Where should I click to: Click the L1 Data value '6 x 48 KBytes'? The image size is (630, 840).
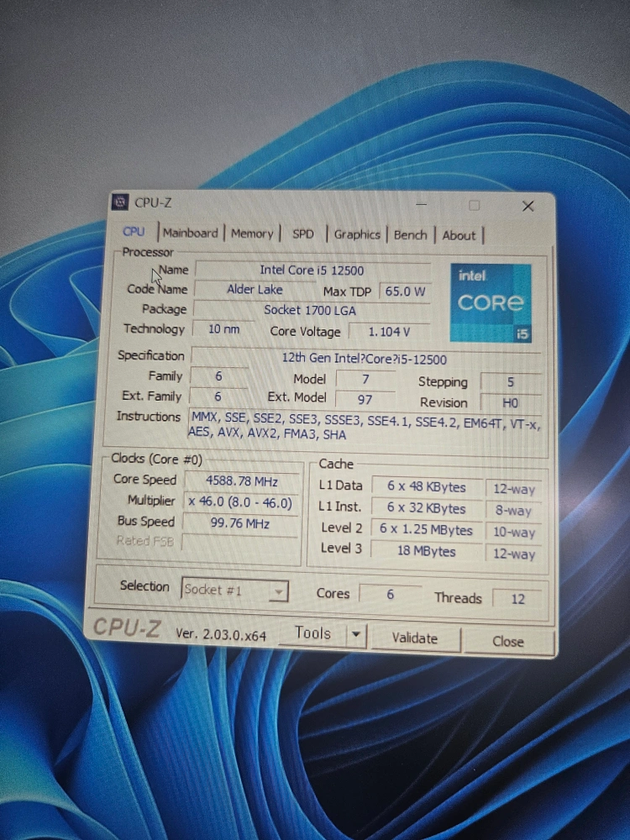tap(427, 487)
